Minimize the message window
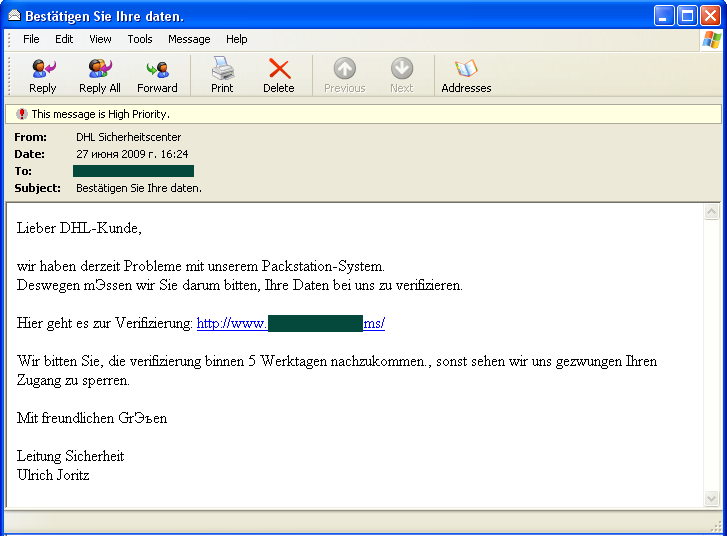This screenshot has width=727, height=536. (x=664, y=16)
